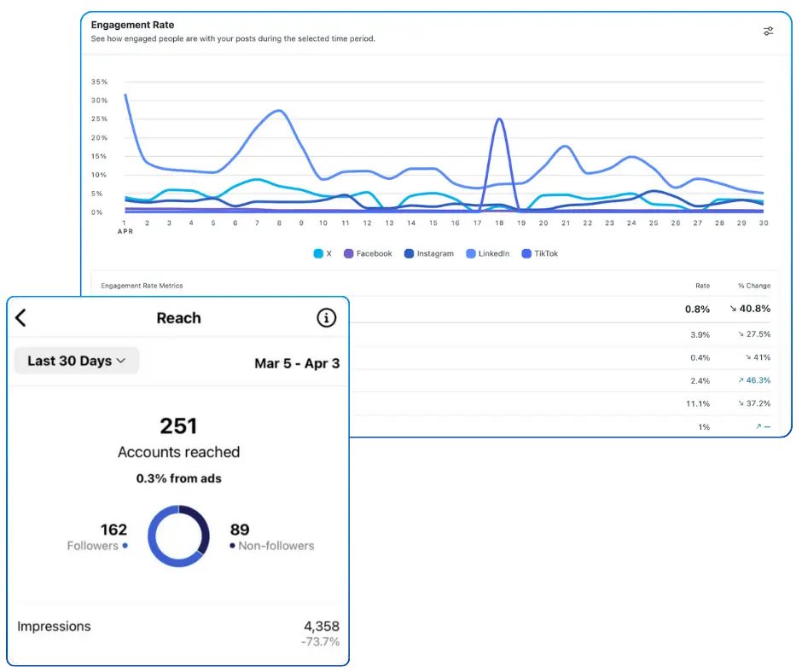Image resolution: width=802 pixels, height=672 pixels.
Task: Click the down arrow beside 40.8% change
Action: pos(733,309)
